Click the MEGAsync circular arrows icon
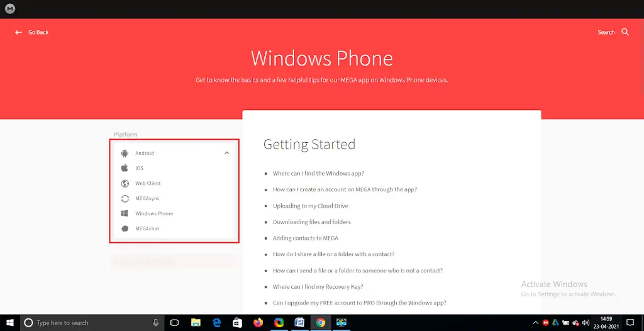Image resolution: width=644 pixels, height=331 pixels. pos(125,199)
